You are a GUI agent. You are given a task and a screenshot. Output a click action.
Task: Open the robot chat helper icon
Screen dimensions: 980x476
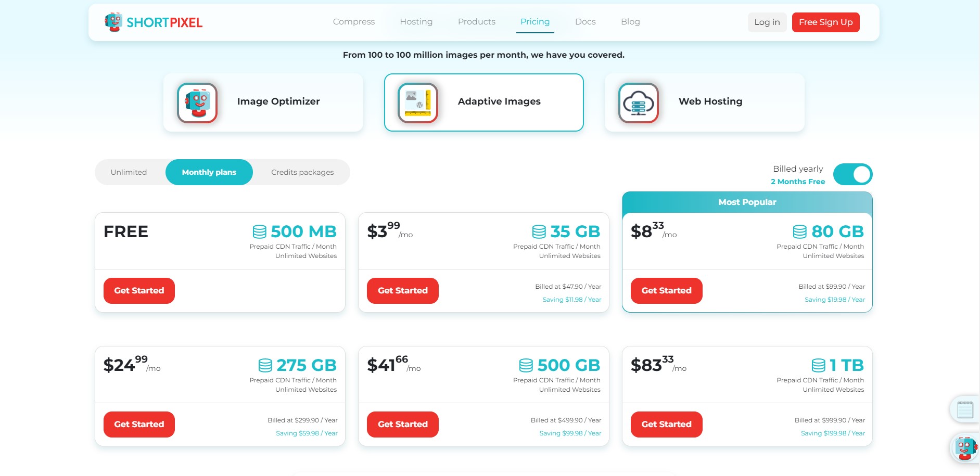(965, 448)
